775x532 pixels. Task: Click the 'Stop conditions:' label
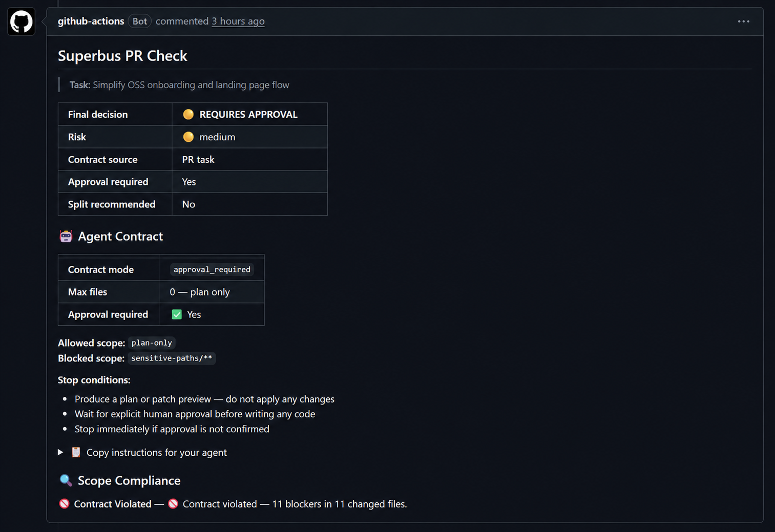click(94, 380)
